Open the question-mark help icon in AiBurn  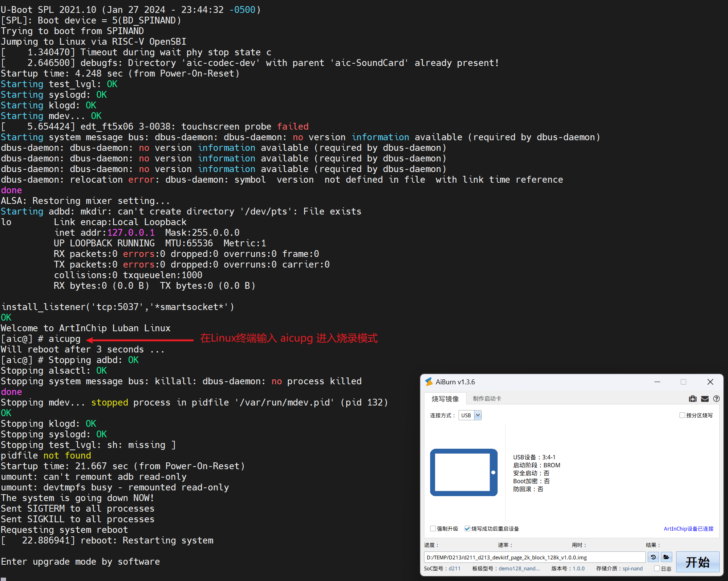(x=716, y=399)
